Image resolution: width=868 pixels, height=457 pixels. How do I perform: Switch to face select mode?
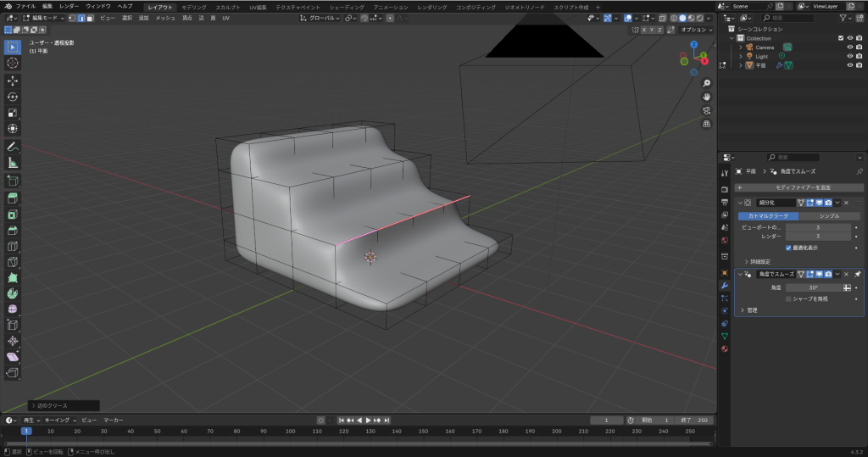pyautogui.click(x=90, y=18)
